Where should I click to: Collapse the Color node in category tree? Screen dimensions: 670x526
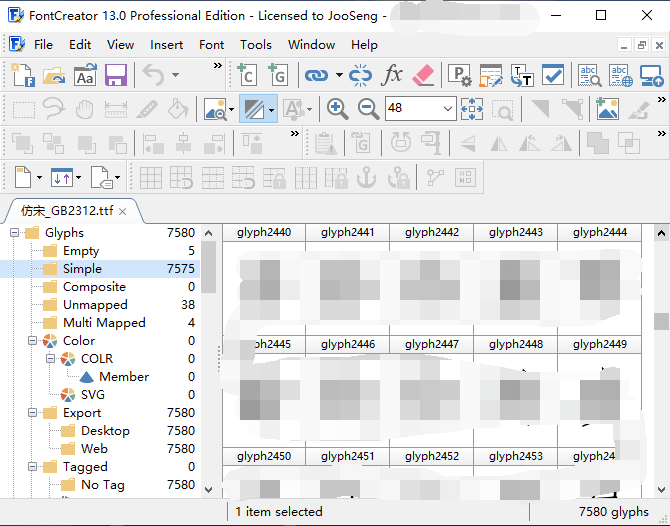(x=31, y=341)
